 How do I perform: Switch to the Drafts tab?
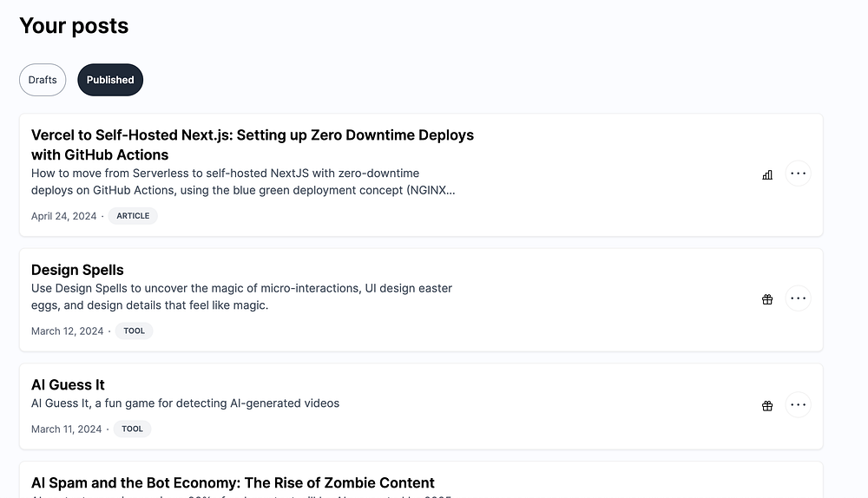[x=43, y=80]
